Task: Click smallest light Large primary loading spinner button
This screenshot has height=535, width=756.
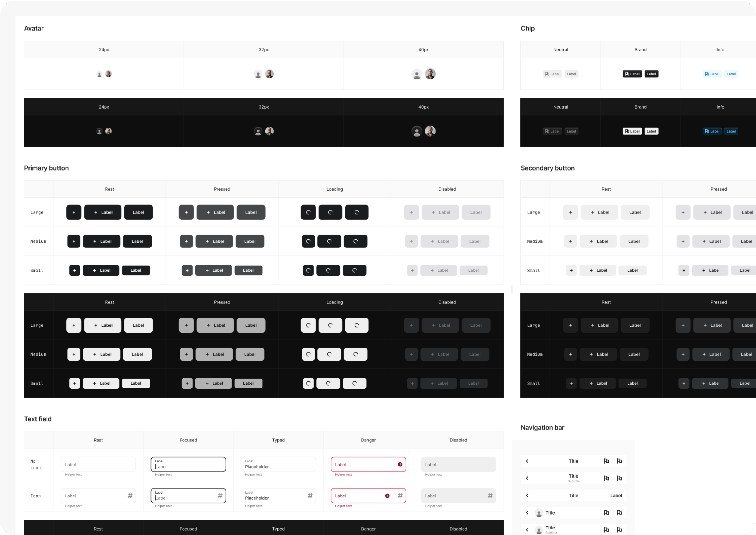Action: coord(308,212)
